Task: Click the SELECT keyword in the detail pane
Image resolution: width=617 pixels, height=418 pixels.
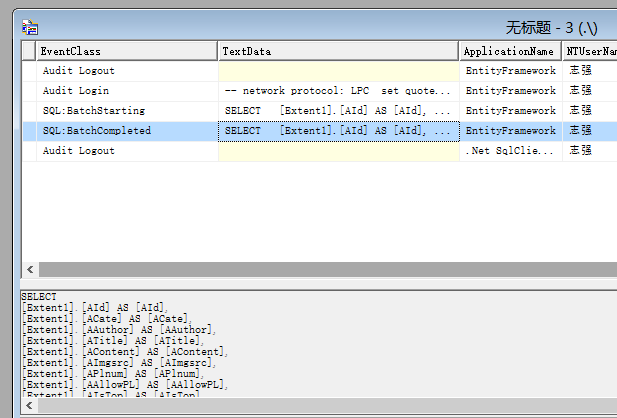Action: point(39,297)
